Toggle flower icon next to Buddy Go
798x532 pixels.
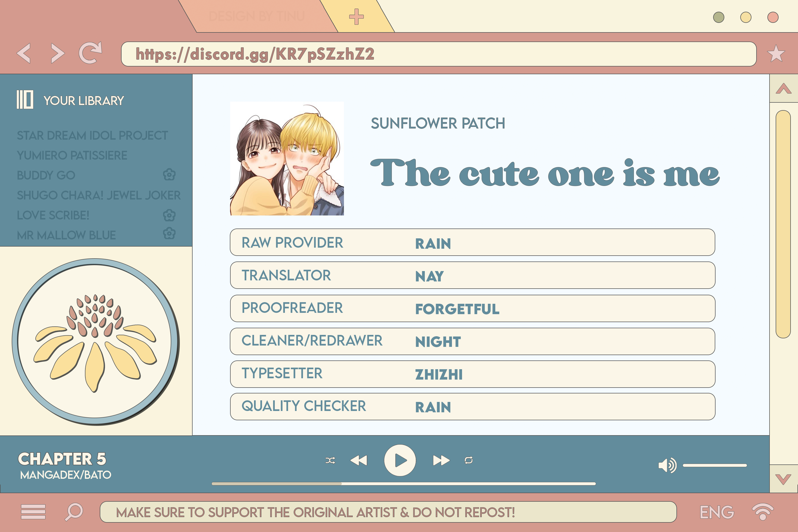pos(169,175)
